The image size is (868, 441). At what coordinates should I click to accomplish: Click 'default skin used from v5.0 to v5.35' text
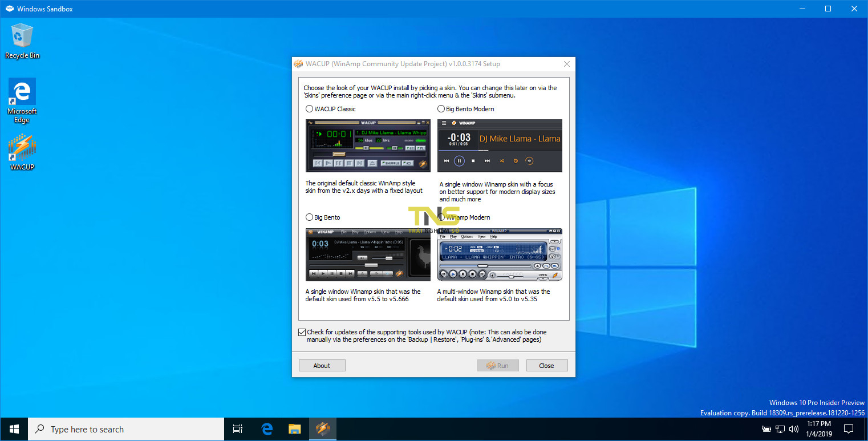click(x=486, y=299)
